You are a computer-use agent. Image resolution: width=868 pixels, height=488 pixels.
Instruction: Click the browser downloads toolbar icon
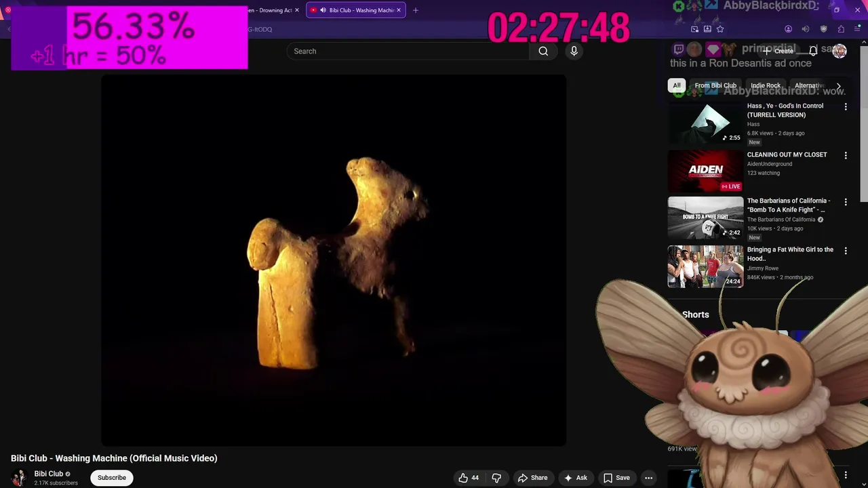click(707, 29)
